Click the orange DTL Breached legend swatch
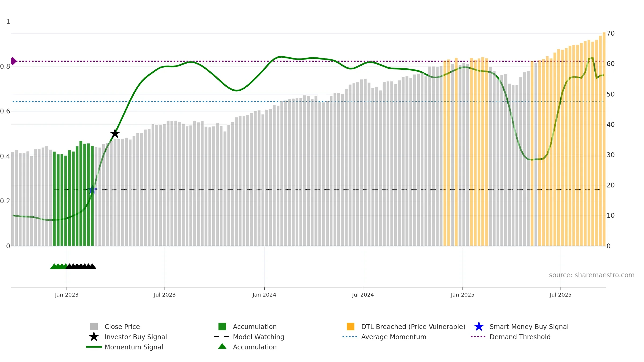This screenshot has width=644, height=362. [x=350, y=327]
